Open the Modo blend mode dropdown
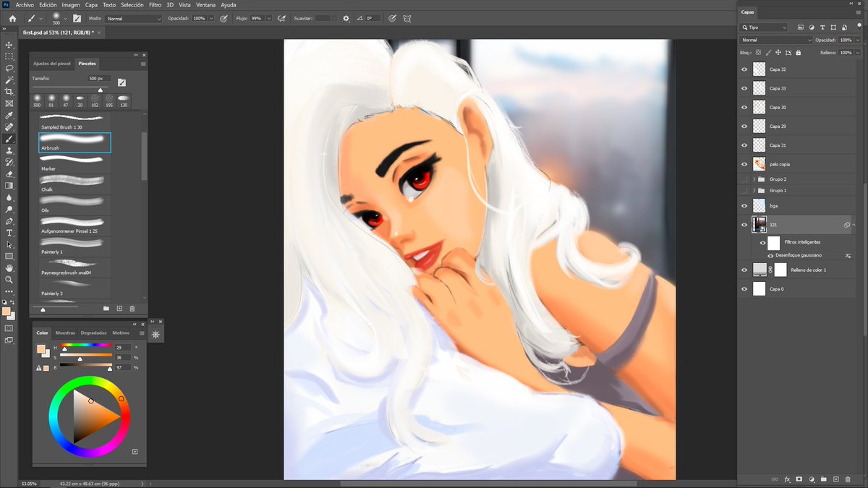 134,18
